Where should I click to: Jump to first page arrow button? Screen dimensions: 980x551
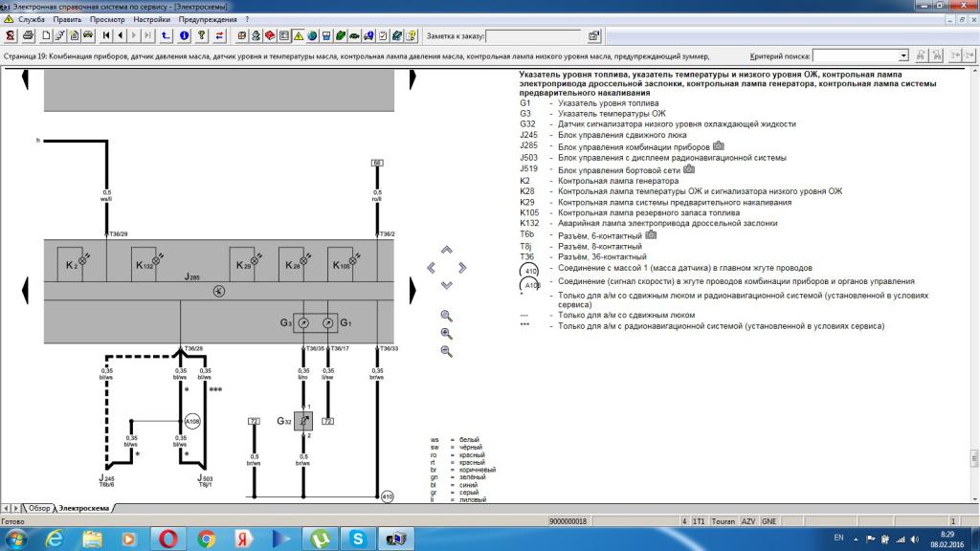[x=105, y=35]
